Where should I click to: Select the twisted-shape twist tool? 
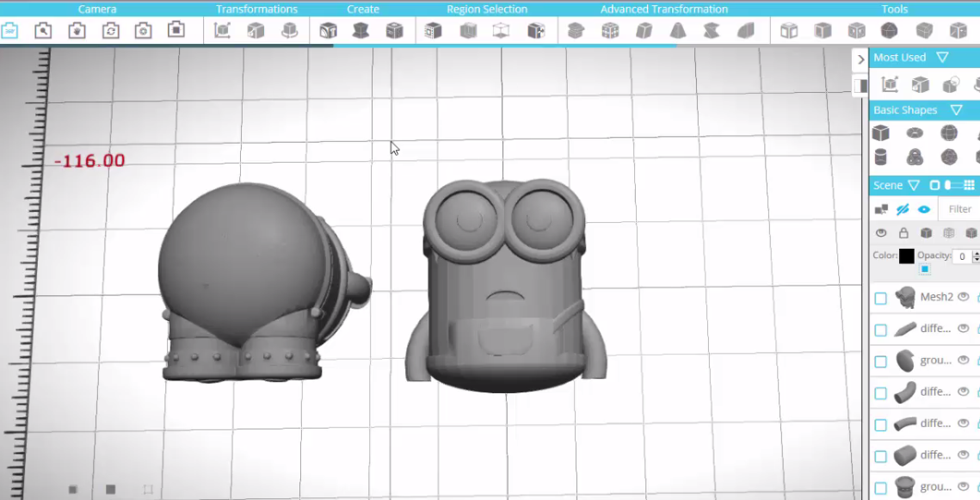tap(712, 31)
